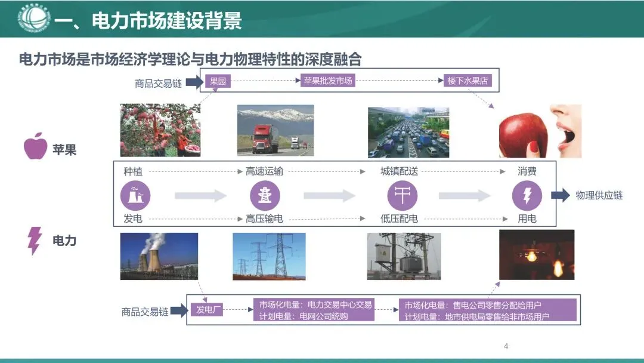
Task: Open the red truck highway photo
Action: 275,130
